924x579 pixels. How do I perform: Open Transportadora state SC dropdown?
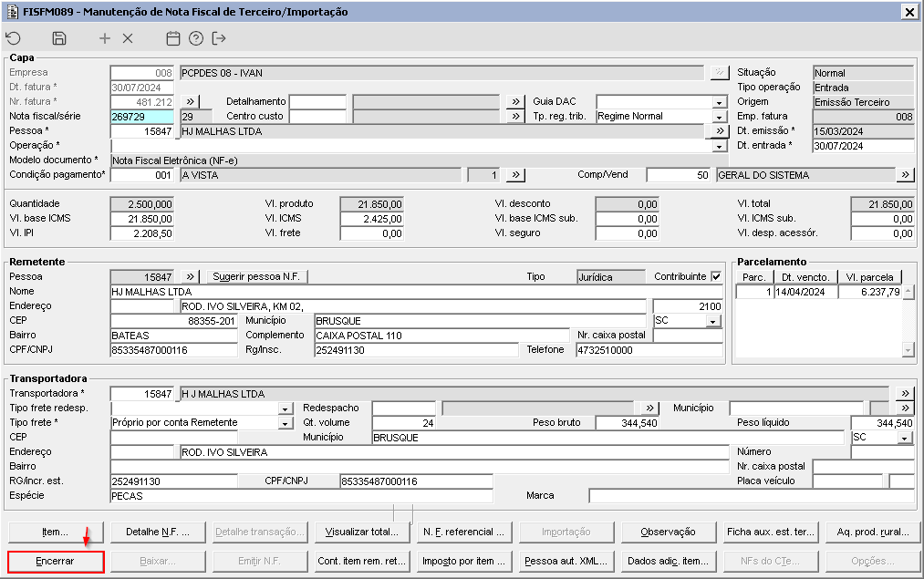pyautogui.click(x=905, y=438)
